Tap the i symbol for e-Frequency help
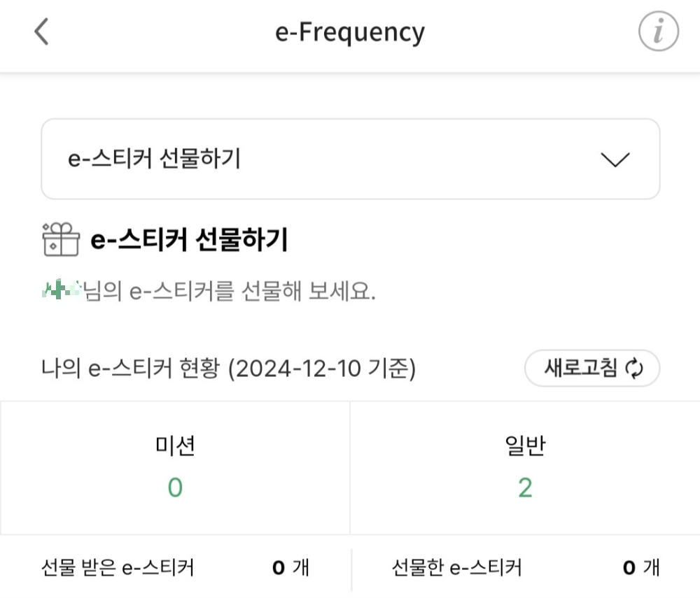Image resolution: width=700 pixels, height=598 pixels. (x=657, y=31)
